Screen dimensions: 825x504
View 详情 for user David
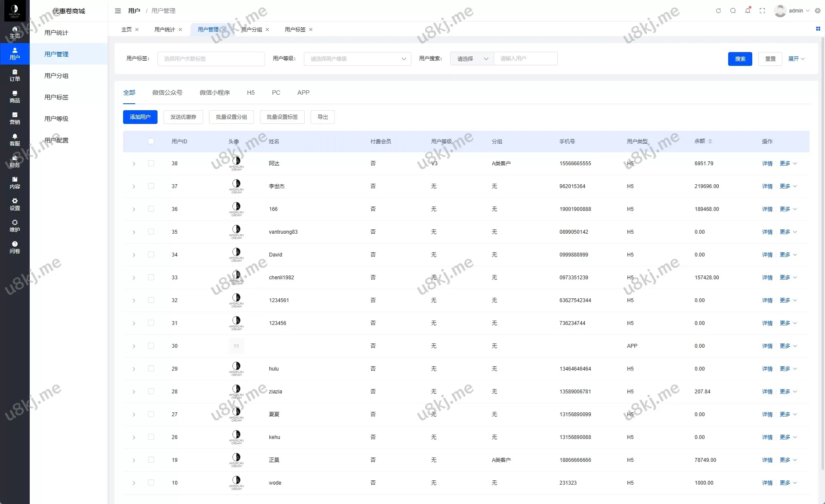point(767,255)
